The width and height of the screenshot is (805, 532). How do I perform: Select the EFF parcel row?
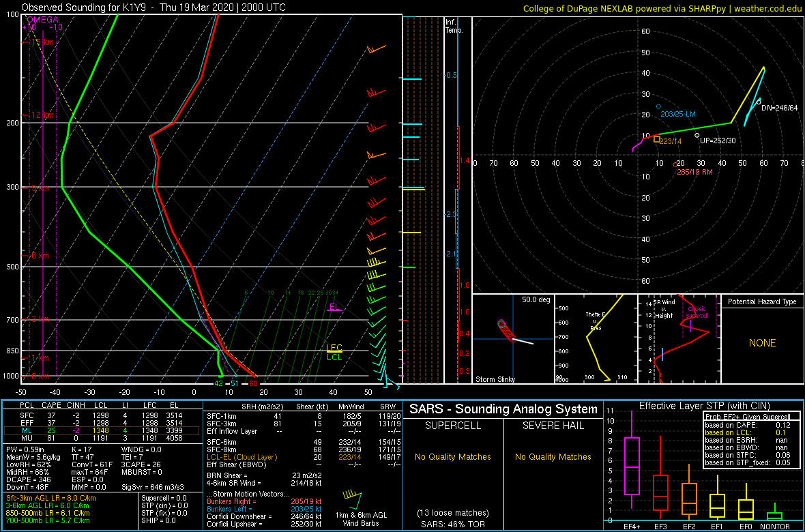(102, 423)
